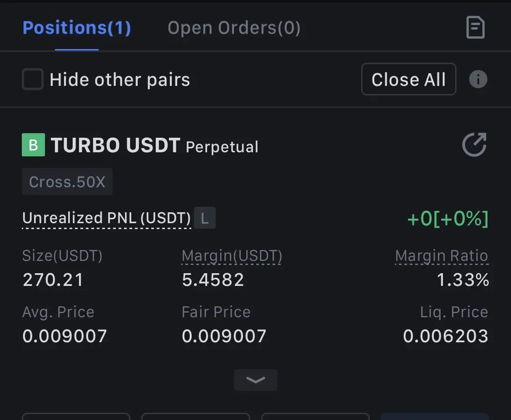Click the Hide other pairs label
This screenshot has height=420, width=511.
click(119, 80)
